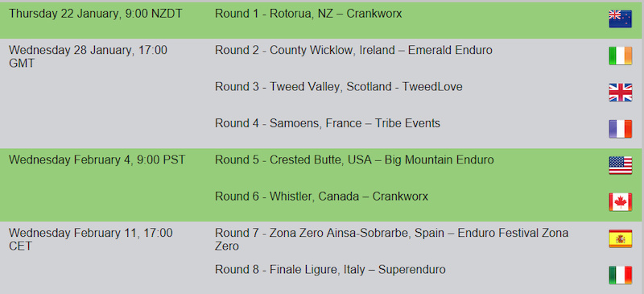Click the Canada flag icon
This screenshot has height=294, width=644.
(x=620, y=202)
